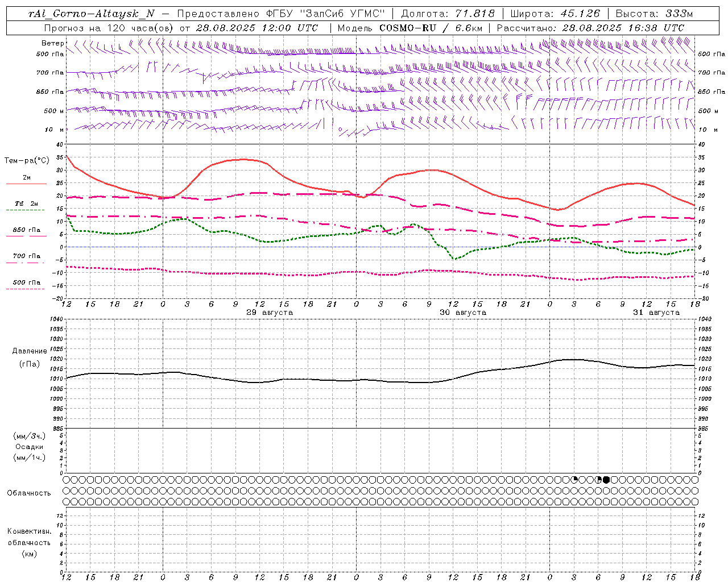Click the station title rAl_Gorno-Altaysk_N

pyautogui.click(x=91, y=14)
